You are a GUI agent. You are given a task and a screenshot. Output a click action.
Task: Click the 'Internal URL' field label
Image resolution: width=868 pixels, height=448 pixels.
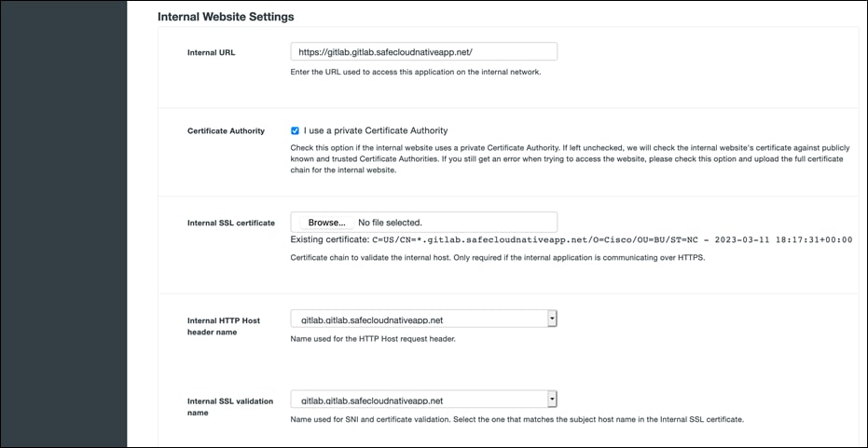(x=212, y=52)
